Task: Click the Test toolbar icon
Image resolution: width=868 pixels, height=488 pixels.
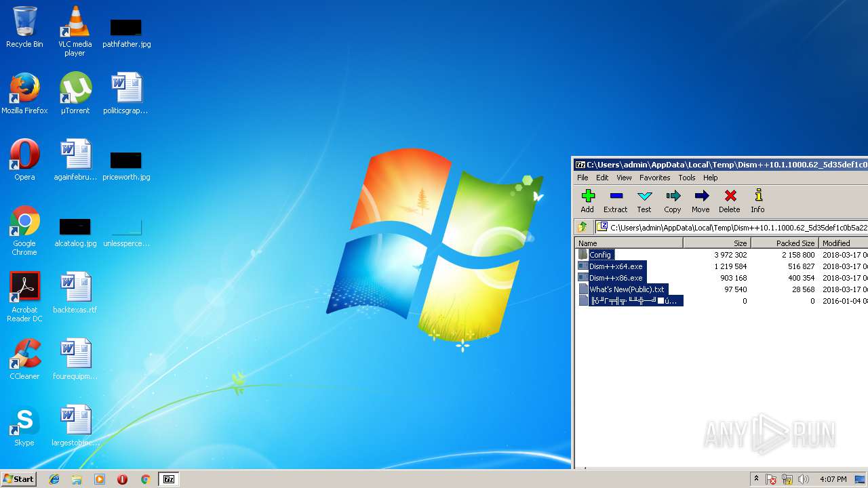Action: (x=644, y=201)
